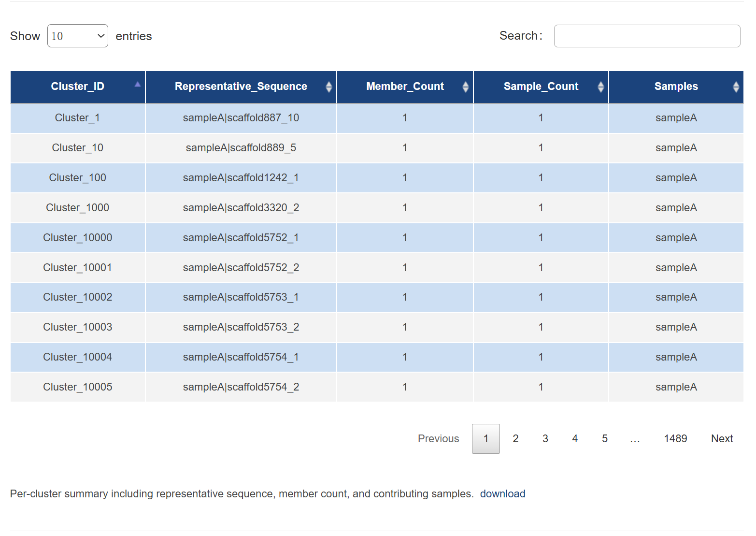This screenshot has width=756, height=536.
Task: Click sampleA|scaffold5752_2 sequence cell
Action: 241,268
